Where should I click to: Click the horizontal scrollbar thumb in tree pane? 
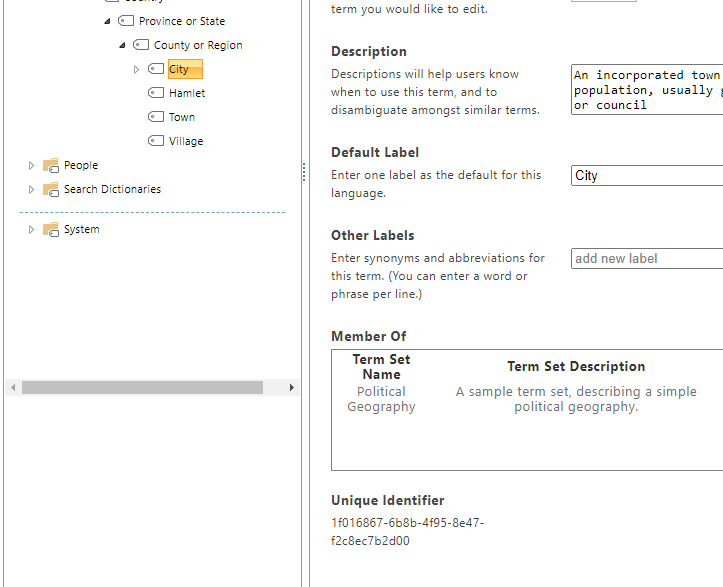[x=142, y=387]
